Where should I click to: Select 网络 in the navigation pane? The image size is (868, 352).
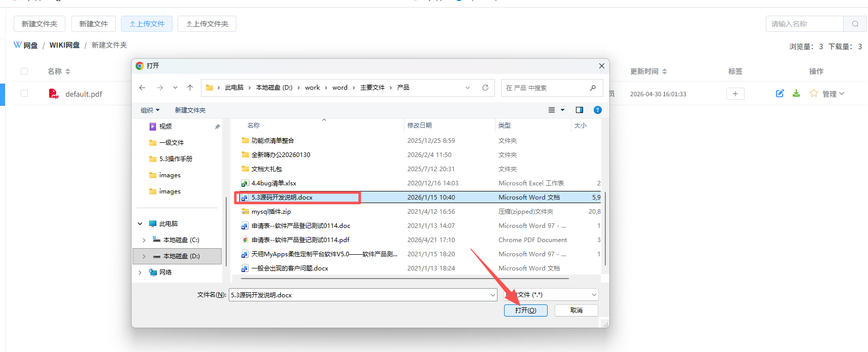[166, 272]
